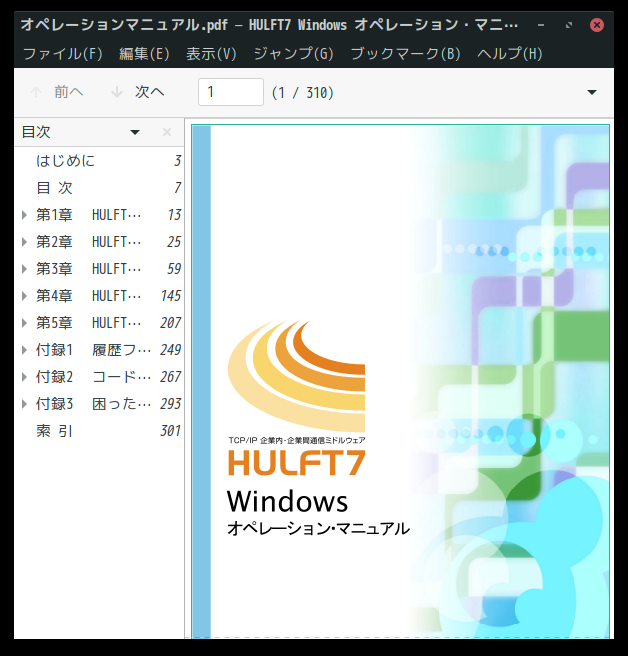Image resolution: width=628 pixels, height=656 pixels.
Task: Open the ジャンプ(G) menu
Action: tap(293, 54)
